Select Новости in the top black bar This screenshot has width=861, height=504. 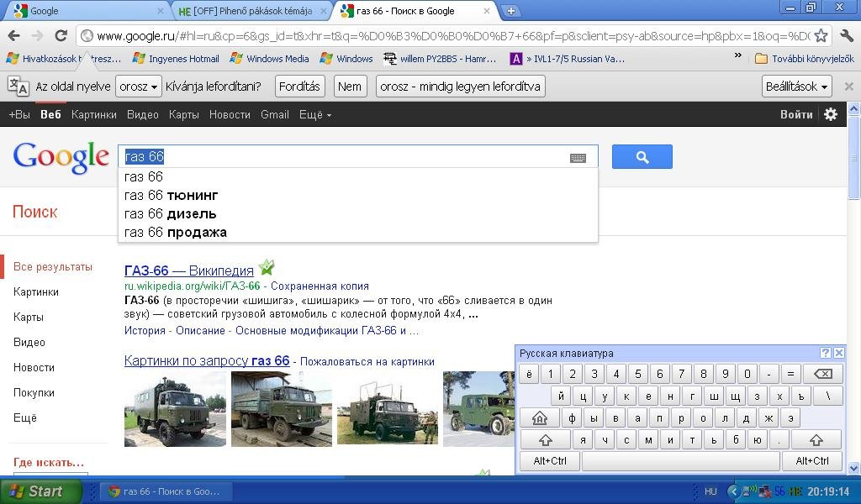point(230,114)
